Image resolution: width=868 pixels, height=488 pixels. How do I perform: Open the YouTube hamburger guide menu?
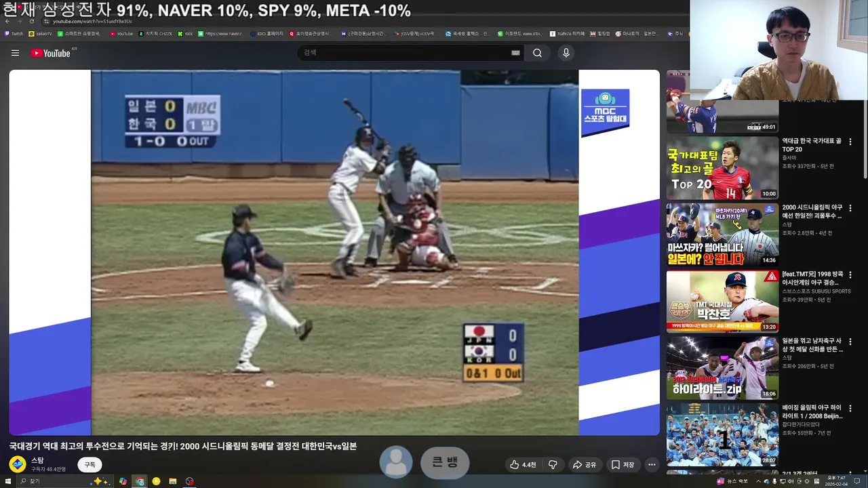coord(15,53)
